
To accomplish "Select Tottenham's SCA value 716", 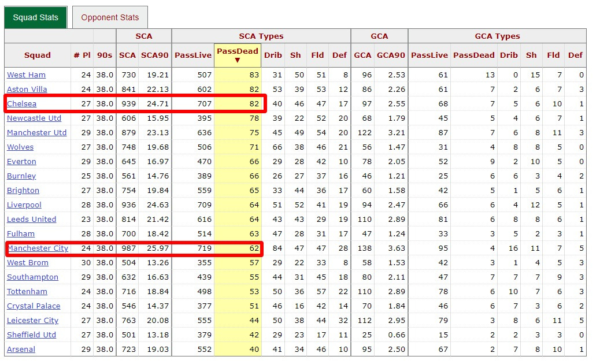I will [128, 292].
